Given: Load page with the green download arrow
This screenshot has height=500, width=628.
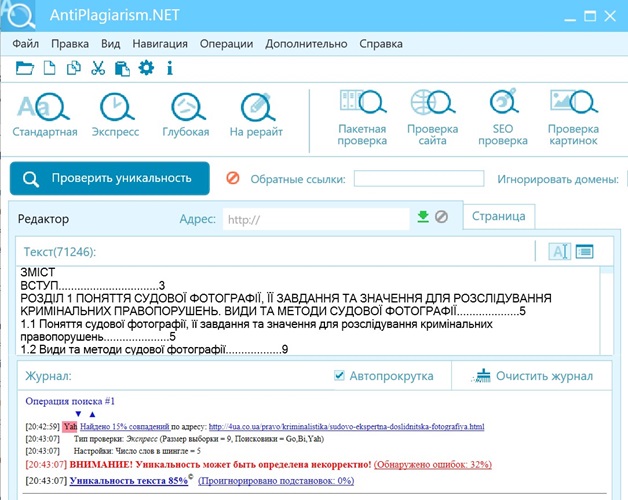Looking at the screenshot, I should pyautogui.click(x=423, y=217).
